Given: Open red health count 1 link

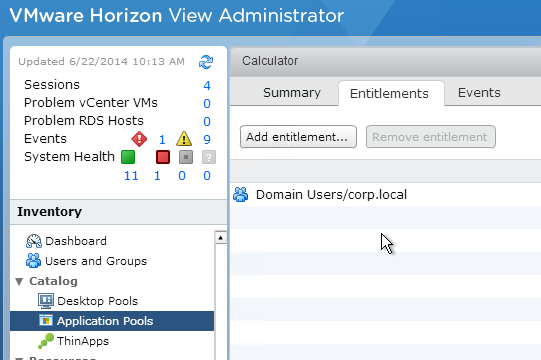Looking at the screenshot, I should pos(157,176).
